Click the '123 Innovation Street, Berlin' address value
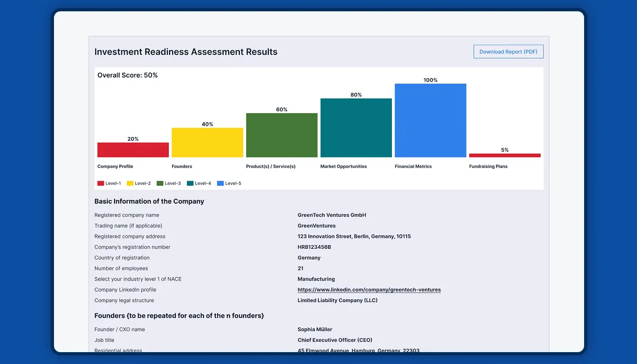Screen dimensions: 637x364 click(354, 236)
